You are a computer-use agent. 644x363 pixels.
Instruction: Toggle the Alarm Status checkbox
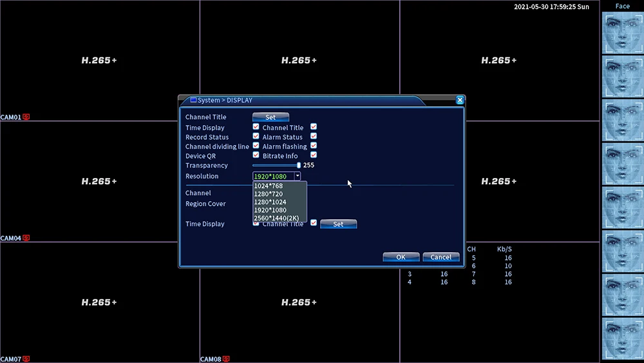click(314, 136)
